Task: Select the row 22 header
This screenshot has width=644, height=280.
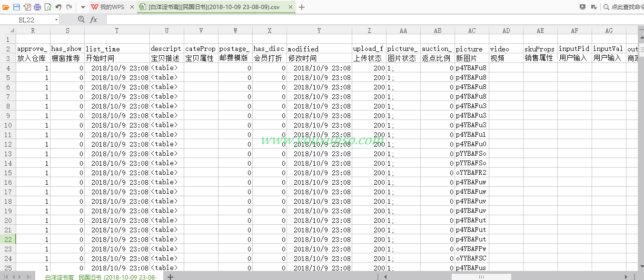Action: tap(8, 239)
